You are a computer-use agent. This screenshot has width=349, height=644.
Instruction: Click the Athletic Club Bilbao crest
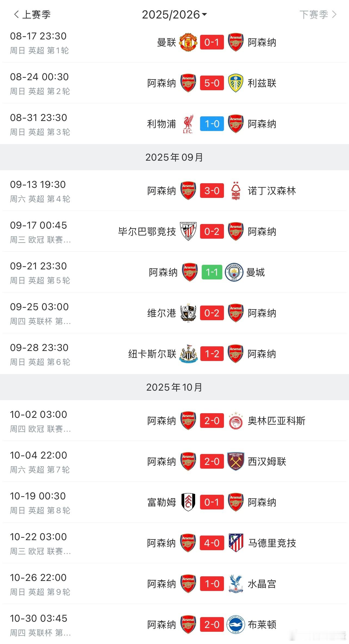pos(188,232)
